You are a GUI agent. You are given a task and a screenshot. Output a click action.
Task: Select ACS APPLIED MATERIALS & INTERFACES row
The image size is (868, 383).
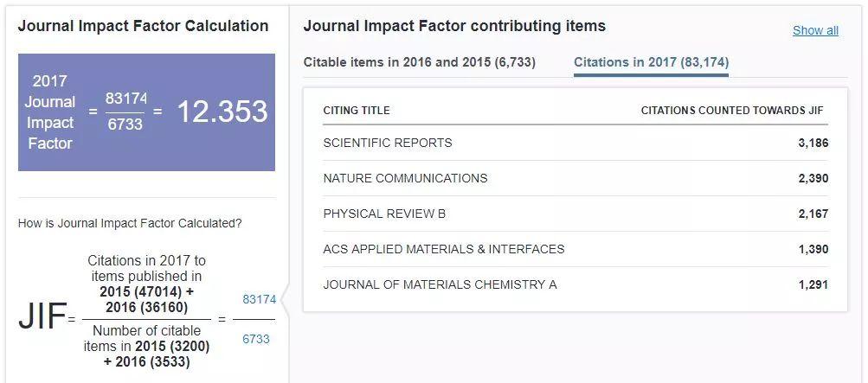(x=443, y=249)
